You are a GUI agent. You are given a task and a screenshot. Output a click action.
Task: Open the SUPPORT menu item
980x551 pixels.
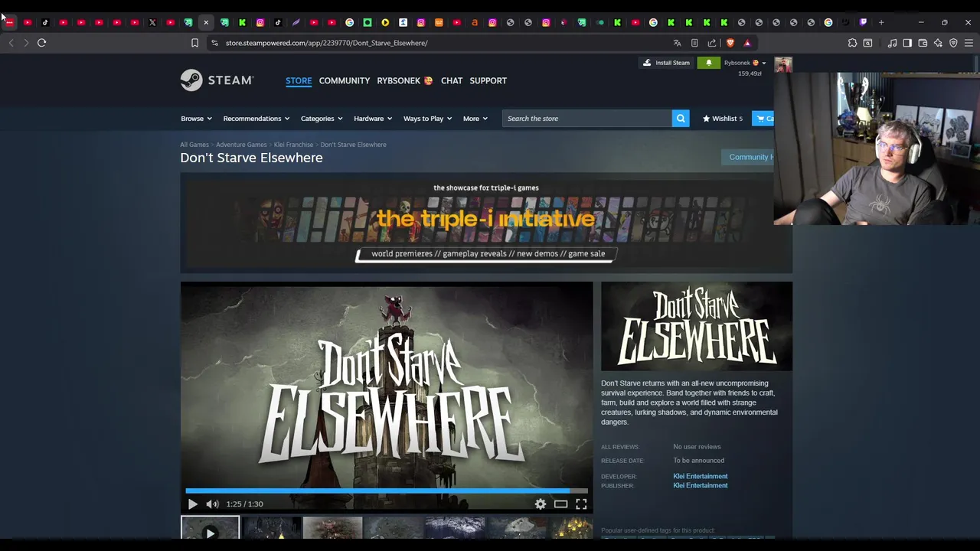(488, 80)
